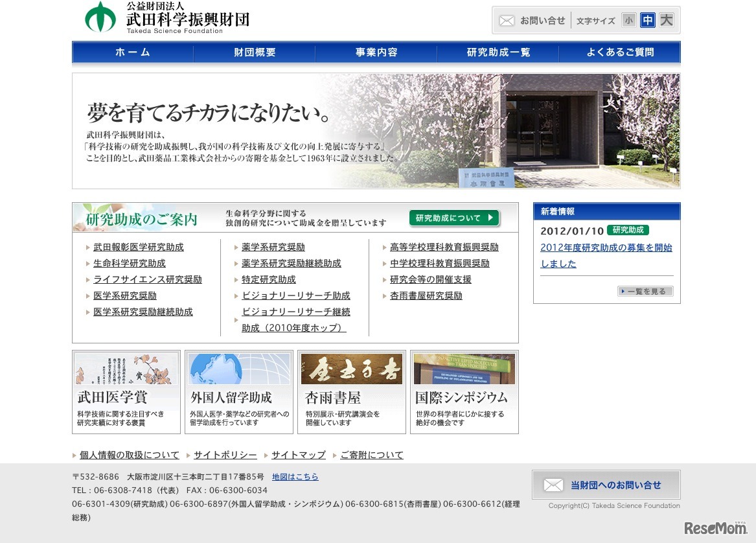Click the green arrow on 研究助成について button
756x543 pixels.
coord(492,218)
